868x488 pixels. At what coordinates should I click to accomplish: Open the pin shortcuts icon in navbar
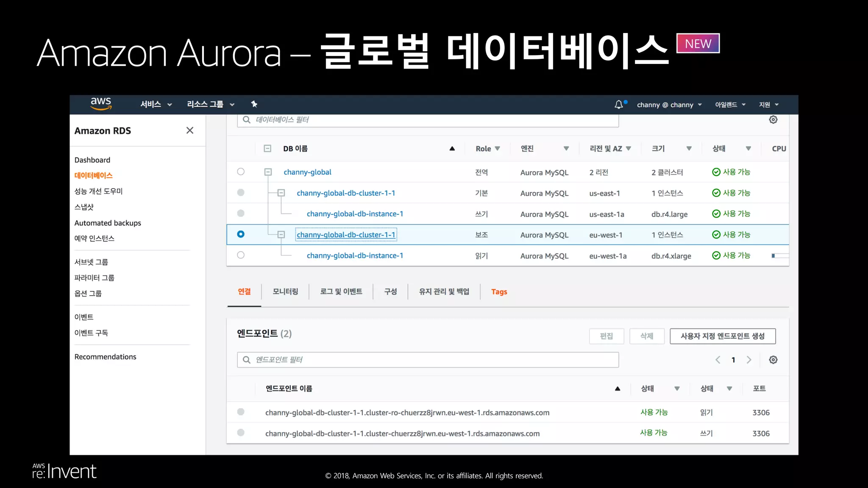click(x=254, y=104)
